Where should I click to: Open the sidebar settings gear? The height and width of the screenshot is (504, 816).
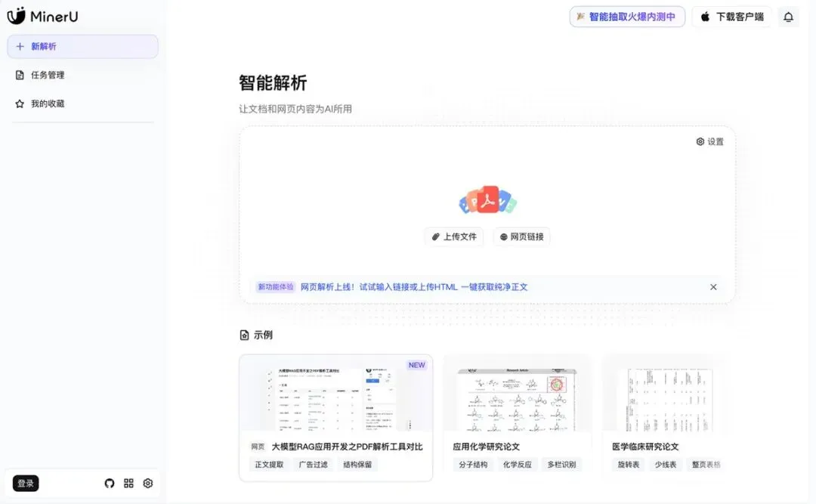tap(148, 483)
